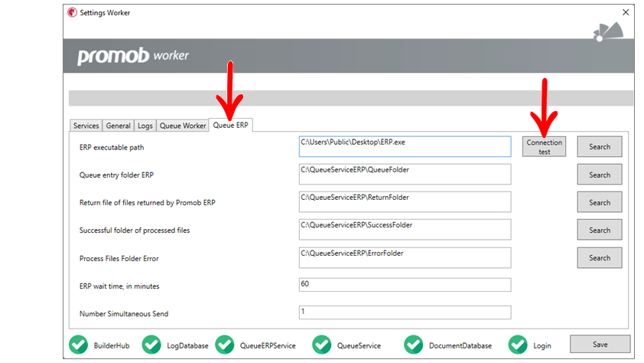Click the Number Simultaneous Send field
The image size is (644, 363).
pyautogui.click(x=405, y=312)
